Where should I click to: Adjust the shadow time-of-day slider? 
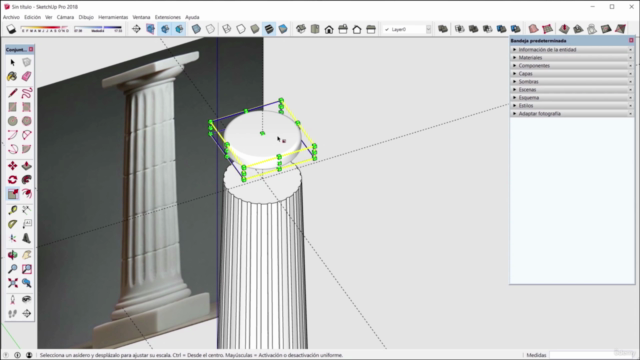point(98,29)
